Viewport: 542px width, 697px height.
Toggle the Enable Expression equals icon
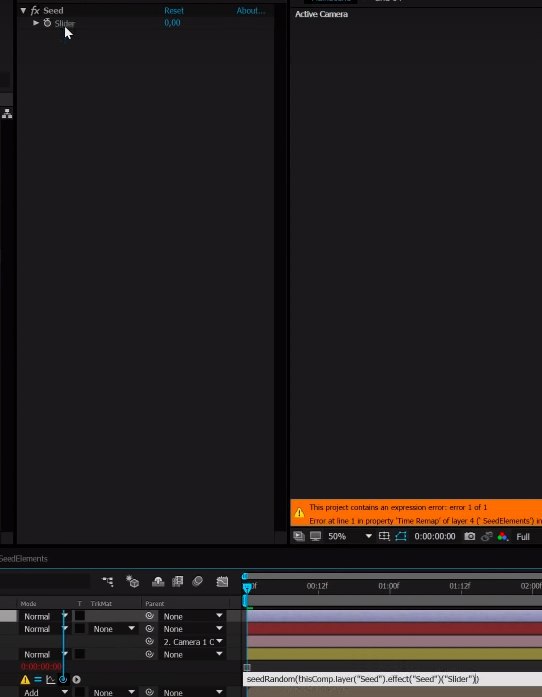[38, 679]
